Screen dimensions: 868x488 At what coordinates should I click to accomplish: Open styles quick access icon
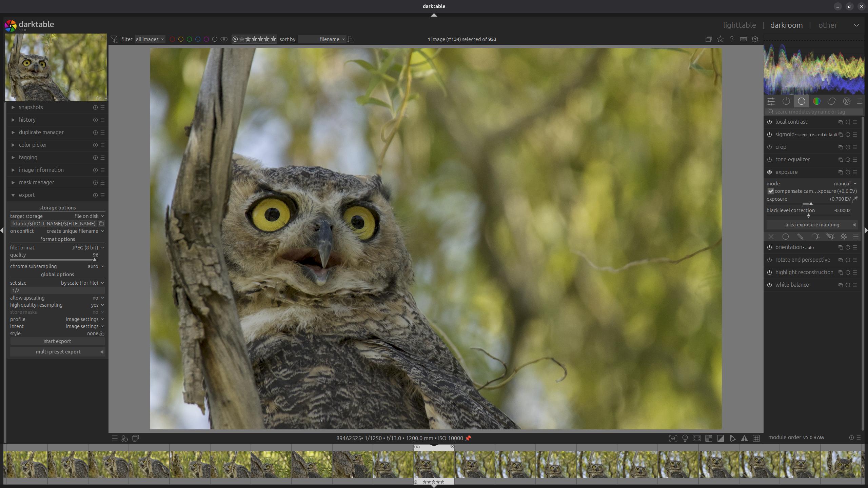[124, 439]
